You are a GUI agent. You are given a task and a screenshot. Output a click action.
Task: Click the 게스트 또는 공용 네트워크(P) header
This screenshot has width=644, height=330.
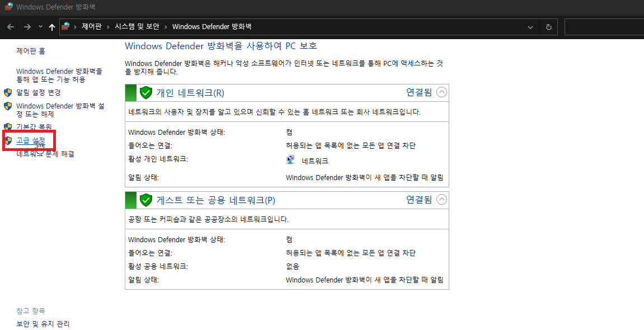coord(215,200)
